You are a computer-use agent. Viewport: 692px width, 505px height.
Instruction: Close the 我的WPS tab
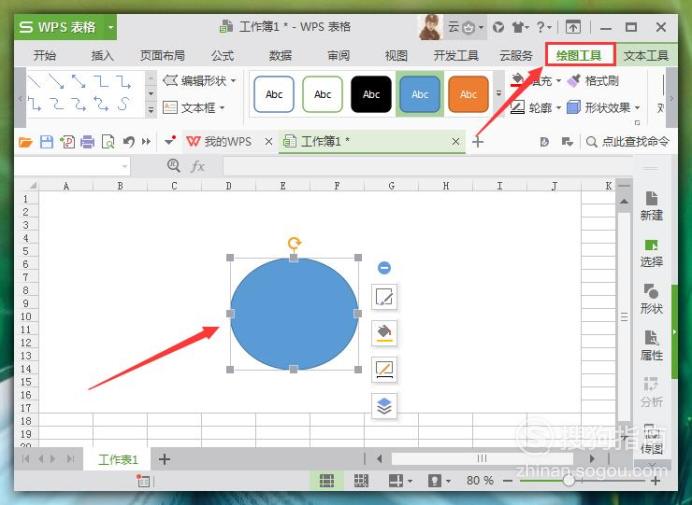click(x=268, y=142)
